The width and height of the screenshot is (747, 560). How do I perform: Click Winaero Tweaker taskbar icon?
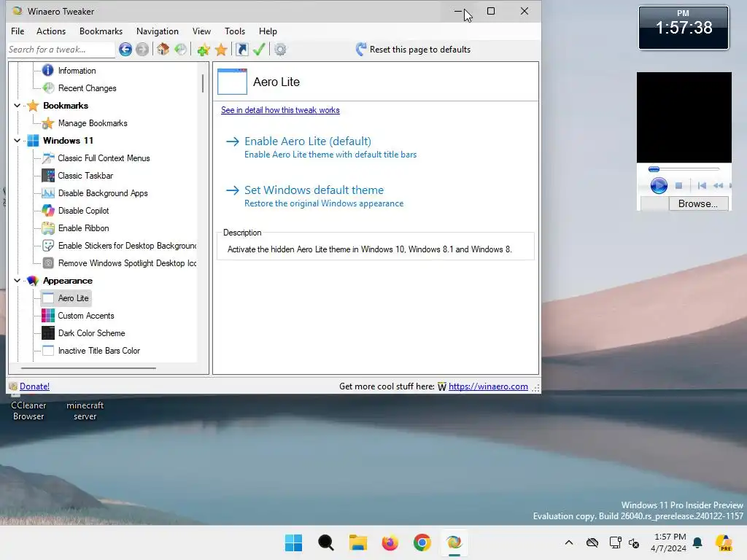point(454,542)
